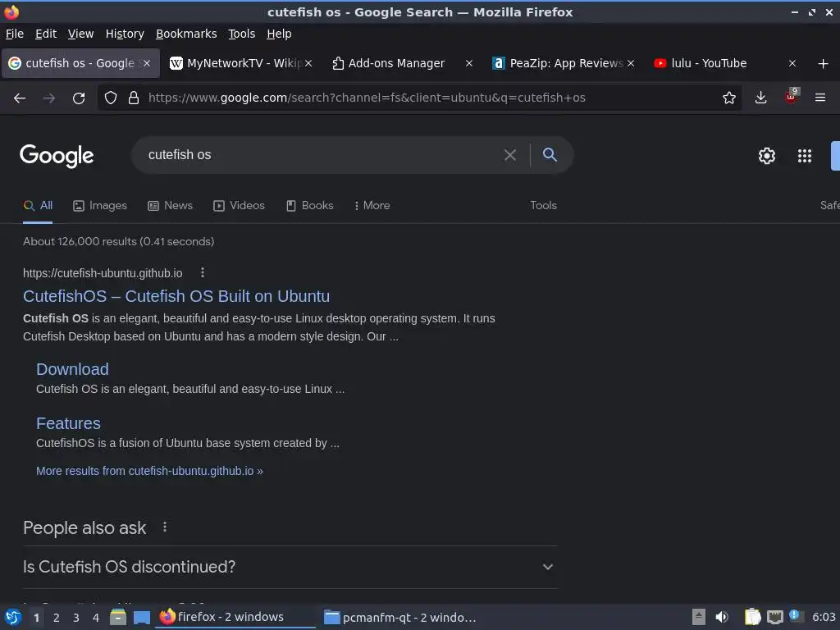The height and width of the screenshot is (630, 840).
Task: Clear the Google search box
Action: (510, 155)
